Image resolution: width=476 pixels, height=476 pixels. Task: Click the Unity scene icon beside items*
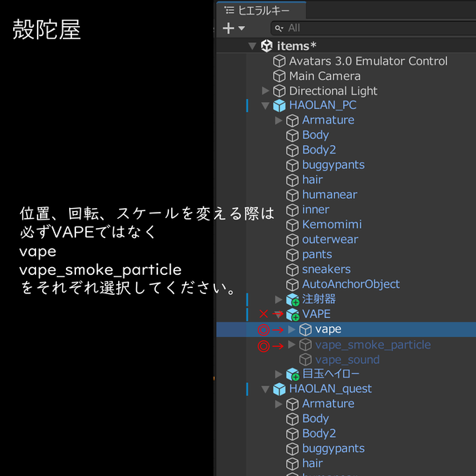pos(266,46)
